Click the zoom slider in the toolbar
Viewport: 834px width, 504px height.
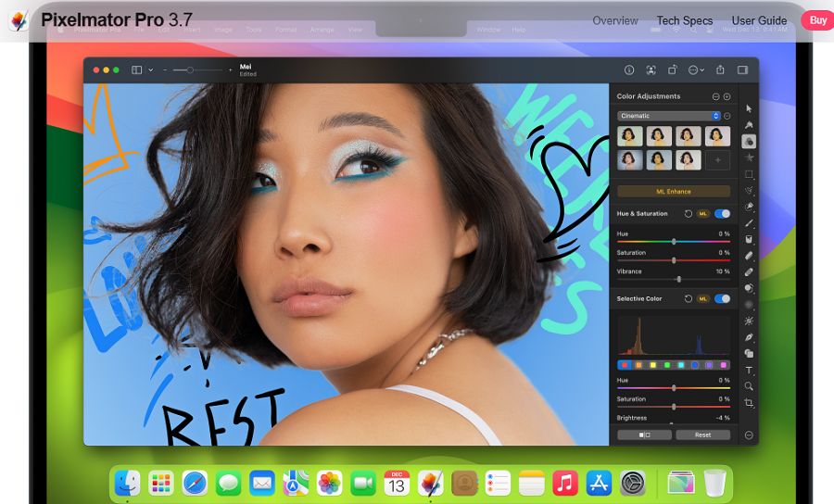[x=197, y=70]
